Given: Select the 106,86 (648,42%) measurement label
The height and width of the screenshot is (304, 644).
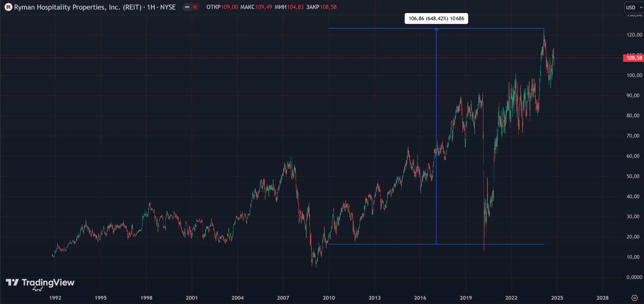Looking at the screenshot, I should 436,19.
